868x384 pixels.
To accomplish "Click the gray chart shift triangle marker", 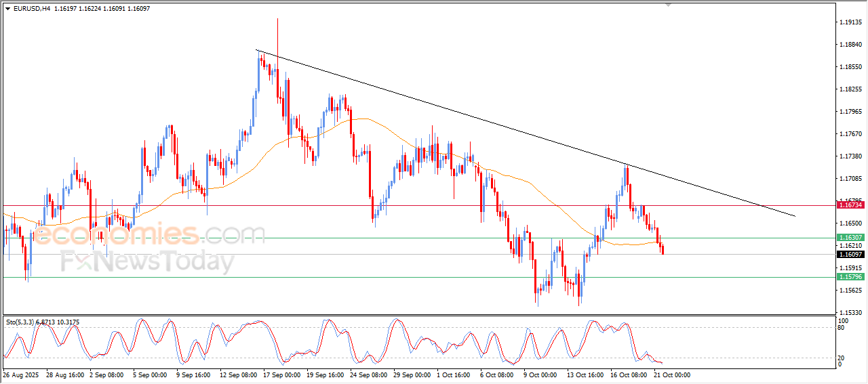I will [669, 5].
